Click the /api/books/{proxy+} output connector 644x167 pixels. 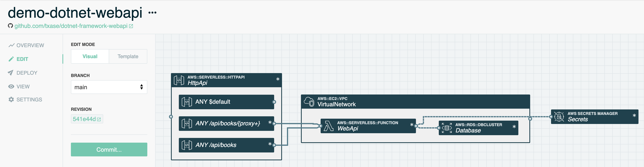point(274,123)
